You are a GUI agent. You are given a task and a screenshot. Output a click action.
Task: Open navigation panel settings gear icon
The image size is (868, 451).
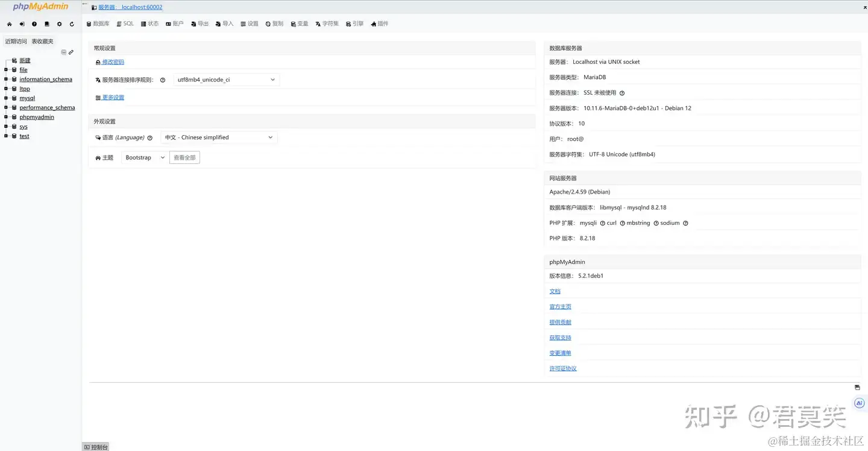(59, 24)
